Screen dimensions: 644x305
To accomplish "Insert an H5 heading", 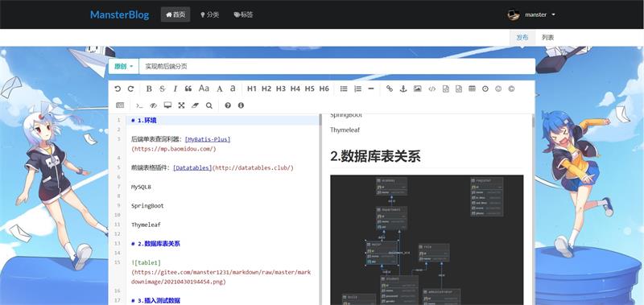I will click(310, 89).
